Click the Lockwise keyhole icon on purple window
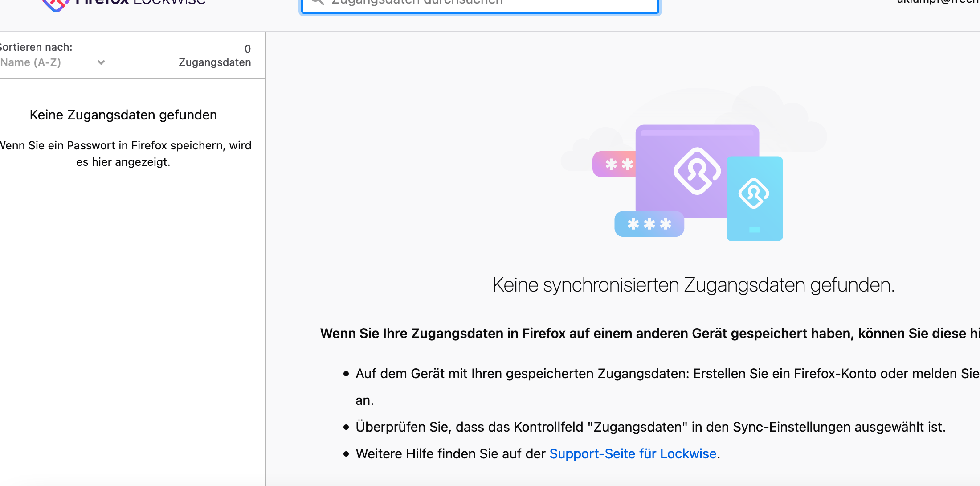The height and width of the screenshot is (486, 980). (697, 171)
